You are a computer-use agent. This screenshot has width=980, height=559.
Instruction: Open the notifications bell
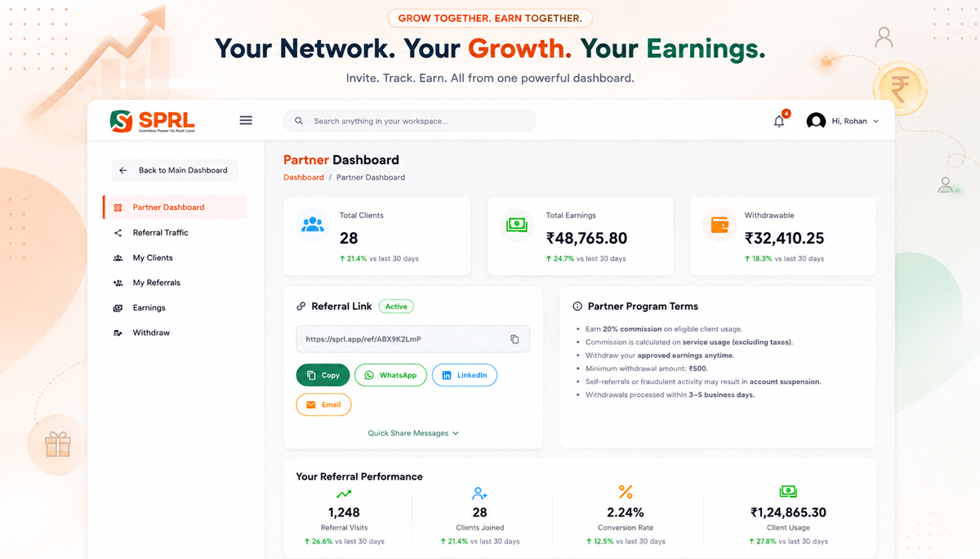[779, 121]
